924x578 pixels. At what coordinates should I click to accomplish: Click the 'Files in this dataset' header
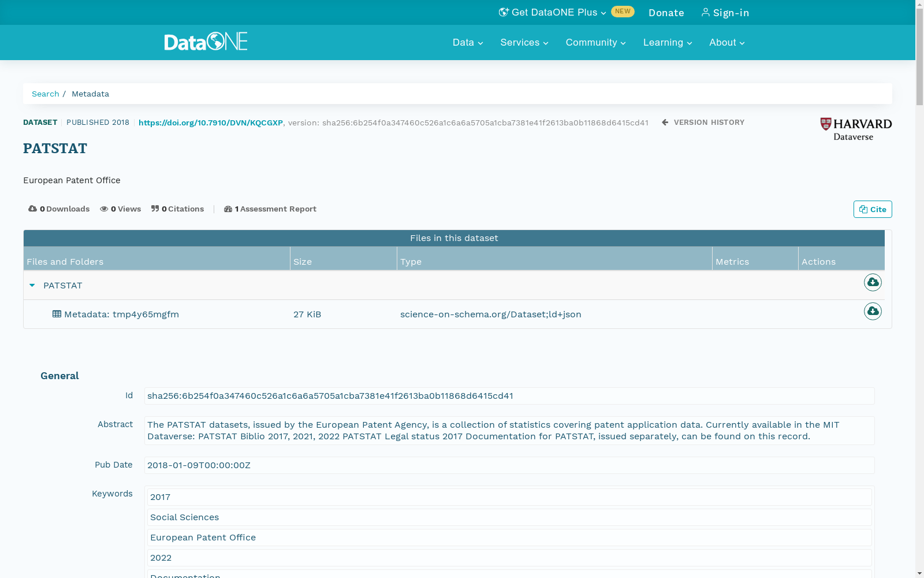click(x=454, y=238)
